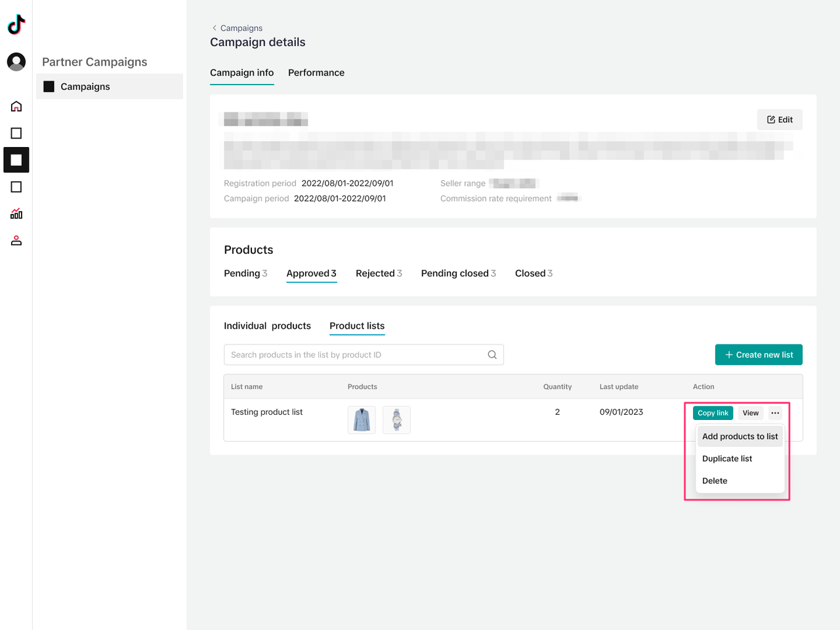840x630 pixels.
Task: Click the Copy link button
Action: tap(713, 413)
